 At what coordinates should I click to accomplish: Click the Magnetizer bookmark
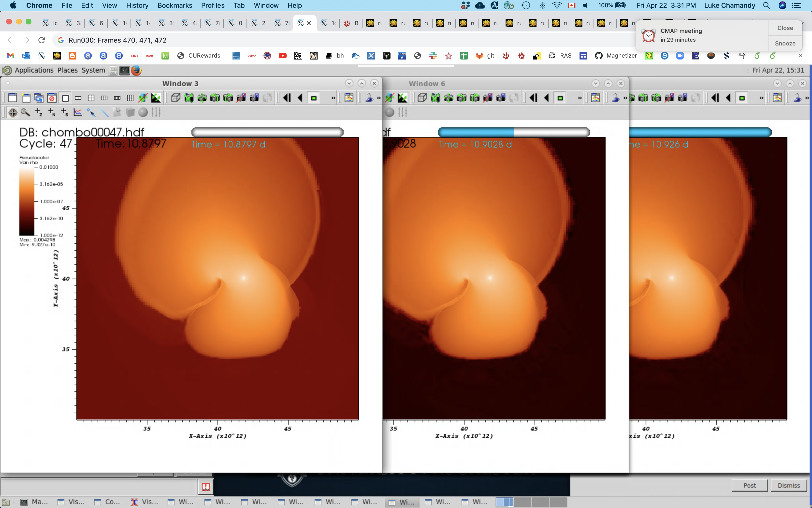616,56
